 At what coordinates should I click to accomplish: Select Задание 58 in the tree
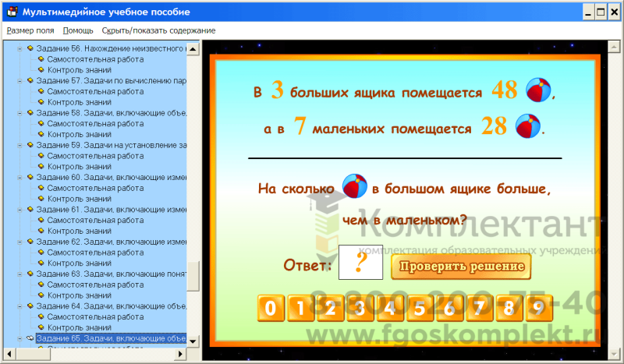click(x=111, y=113)
